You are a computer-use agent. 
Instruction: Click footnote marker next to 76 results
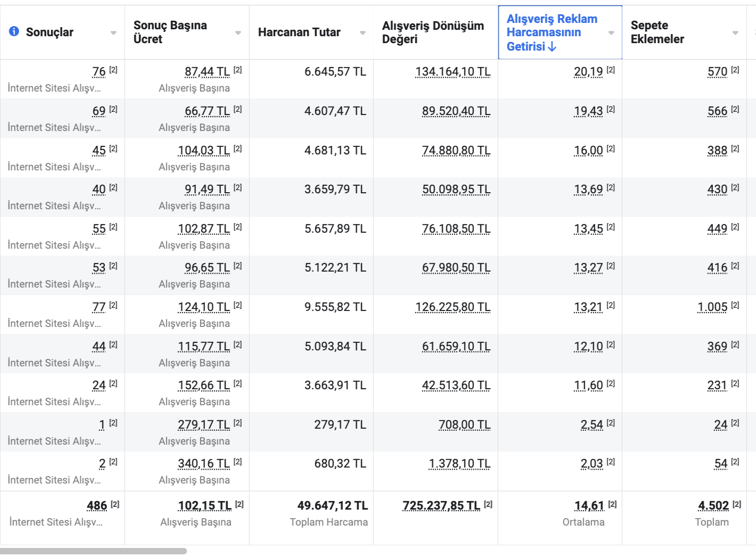[113, 70]
